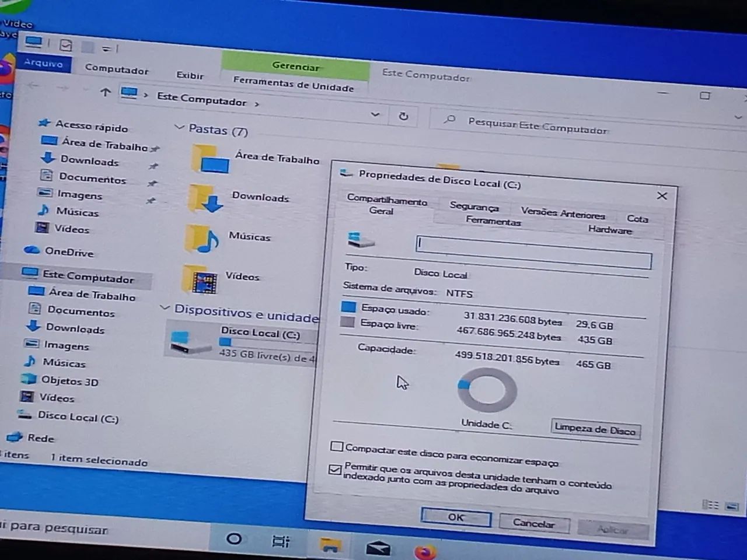
Task: Click the Espaço usado blue color square
Action: pos(348,307)
